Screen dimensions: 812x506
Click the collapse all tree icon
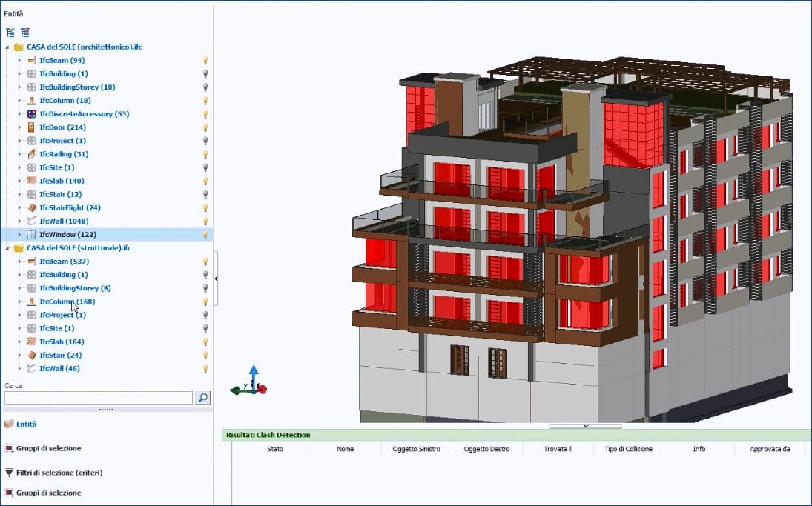click(x=25, y=32)
